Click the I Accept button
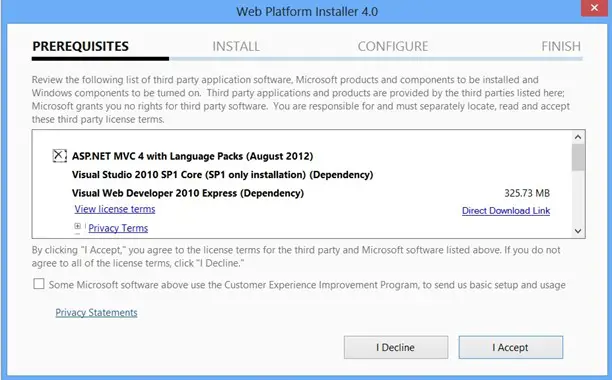Image resolution: width=612 pixels, height=380 pixels. point(511,347)
